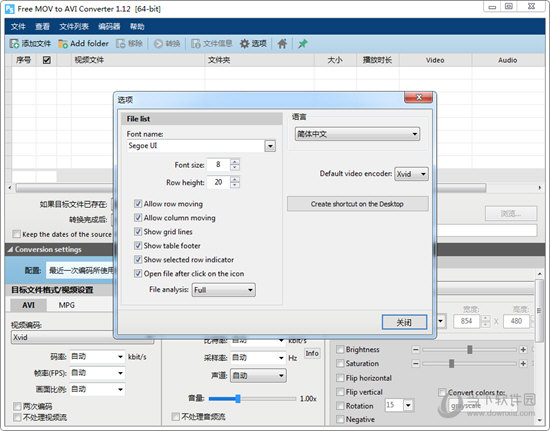Uncheck Allow column moving
The image size is (550, 431).
point(138,218)
